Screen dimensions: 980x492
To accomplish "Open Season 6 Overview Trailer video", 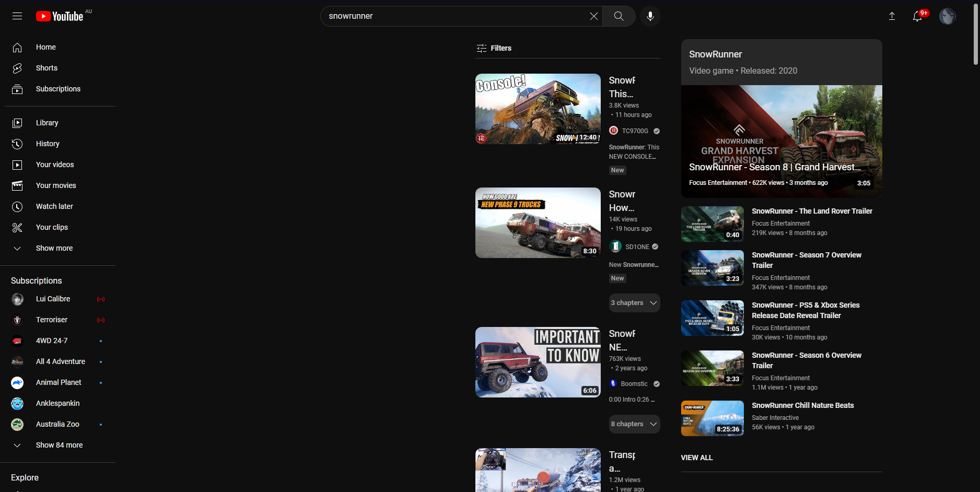I will tap(807, 360).
